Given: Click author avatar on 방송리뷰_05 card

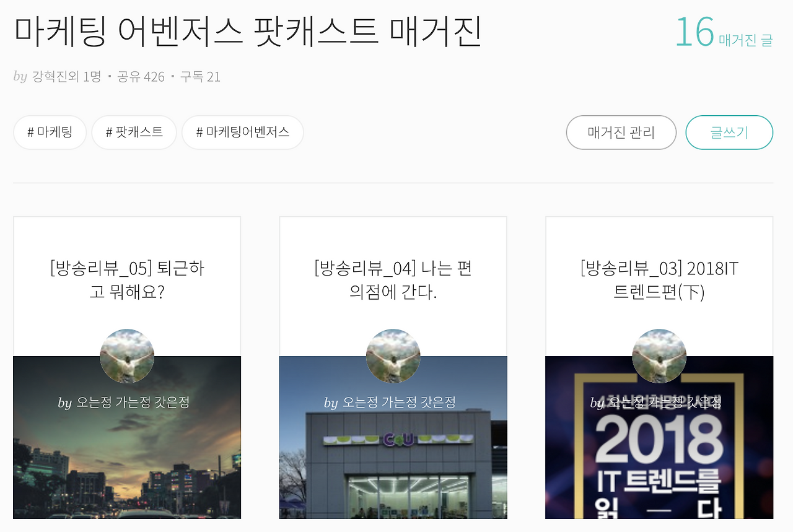Looking at the screenshot, I should tap(127, 356).
